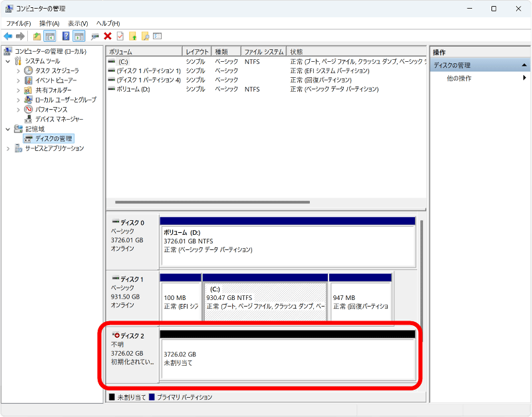Screen dimensions: 532x417
Task: Open the ヘルプ(H) menu
Action: (x=108, y=23)
